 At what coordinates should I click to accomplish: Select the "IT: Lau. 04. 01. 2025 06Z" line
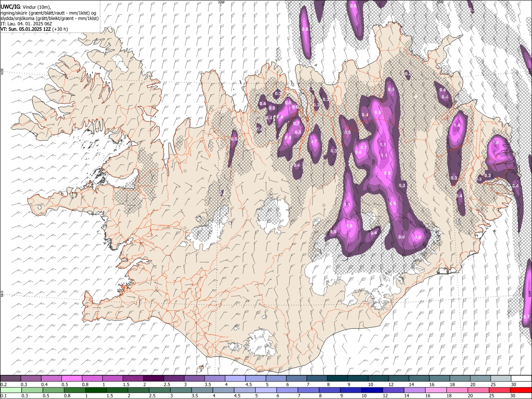(26, 24)
